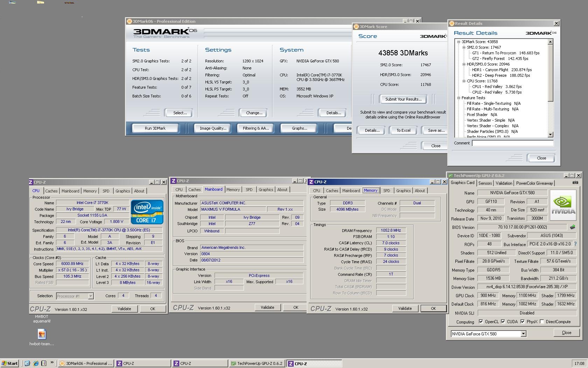Toggle the CUDA checkbox
The width and height of the screenshot is (588, 368).
point(503,322)
